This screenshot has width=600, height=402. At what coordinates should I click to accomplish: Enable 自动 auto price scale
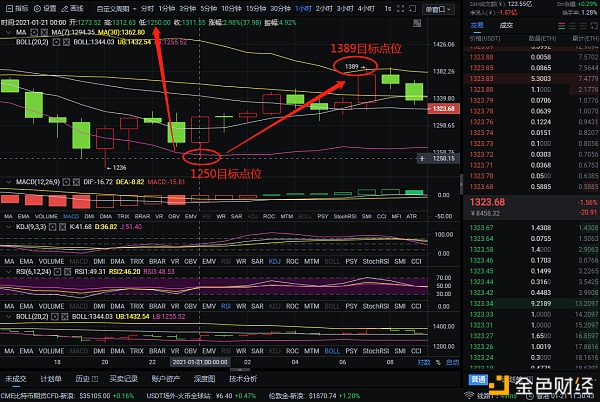[452, 362]
